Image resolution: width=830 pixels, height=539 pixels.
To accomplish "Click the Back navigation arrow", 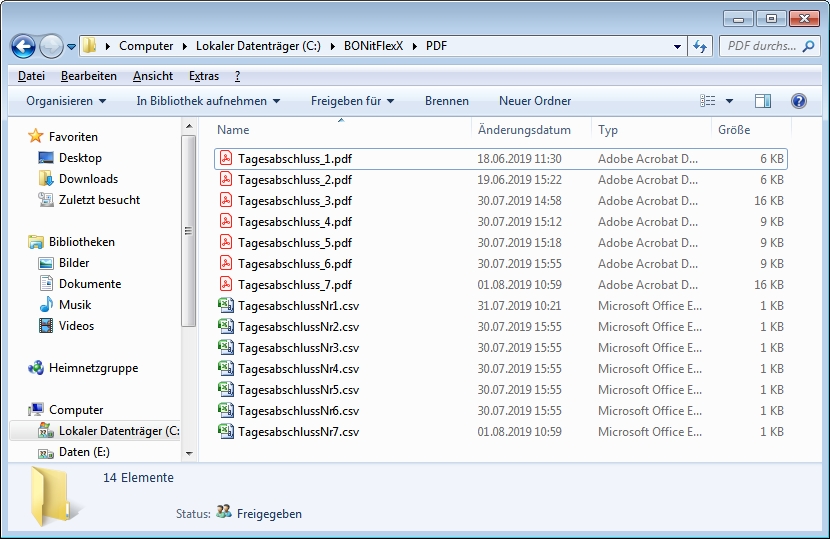I will [x=23, y=47].
